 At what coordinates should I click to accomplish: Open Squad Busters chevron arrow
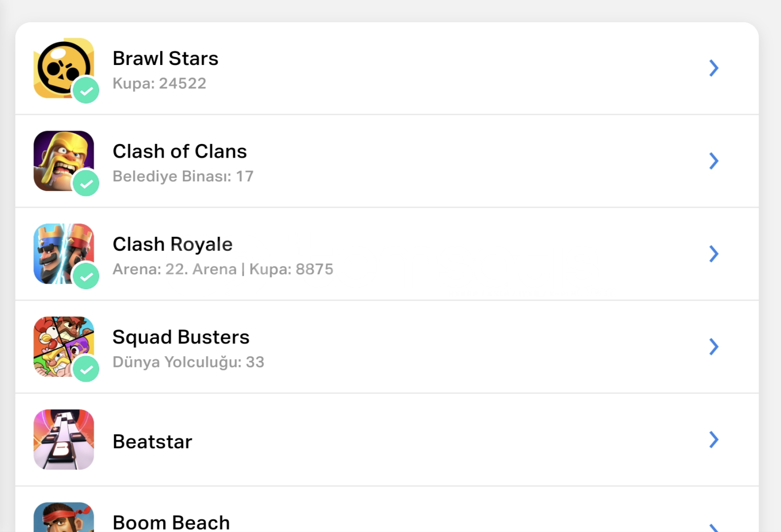click(x=713, y=347)
